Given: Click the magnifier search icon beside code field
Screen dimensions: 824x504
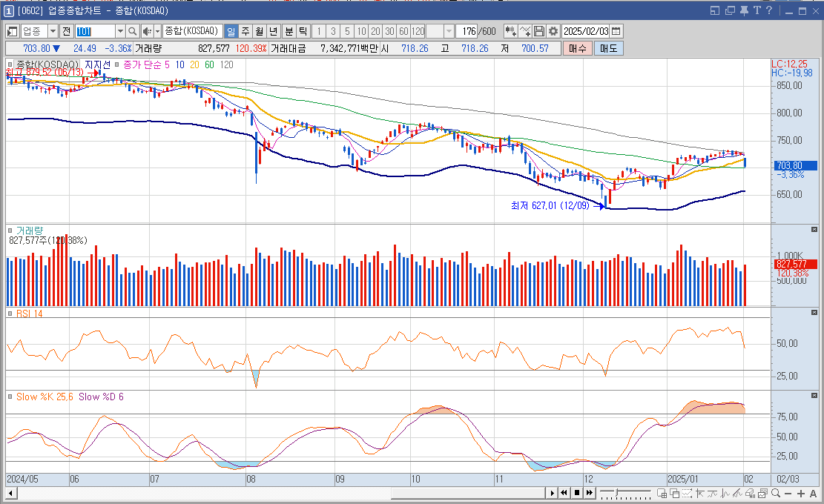Looking at the screenshot, I should 133,31.
